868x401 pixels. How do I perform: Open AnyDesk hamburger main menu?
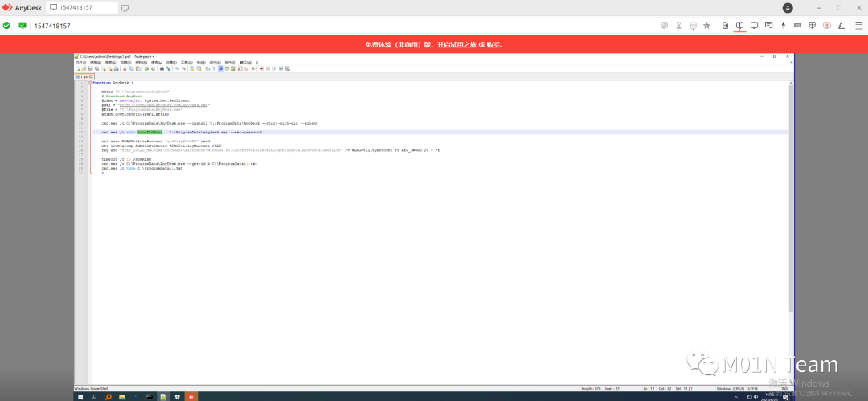pyautogui.click(x=858, y=26)
